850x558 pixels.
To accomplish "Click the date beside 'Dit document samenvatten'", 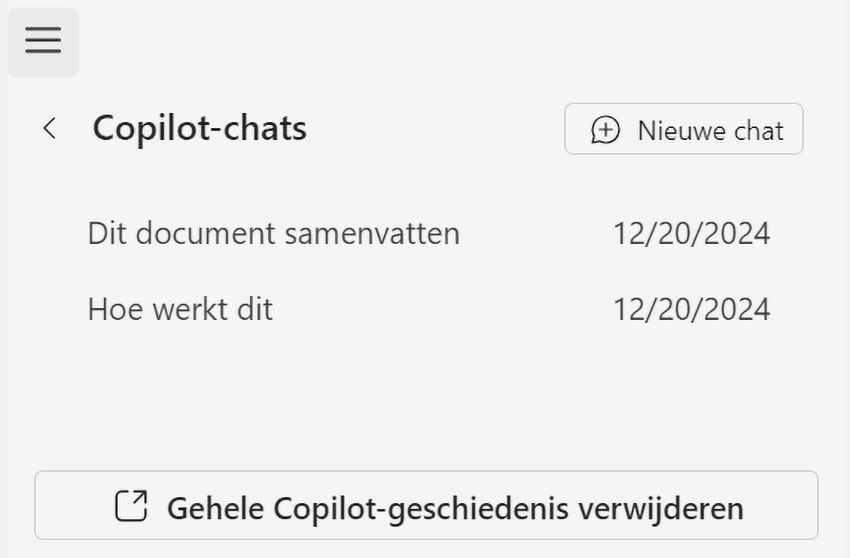I will pos(691,233).
